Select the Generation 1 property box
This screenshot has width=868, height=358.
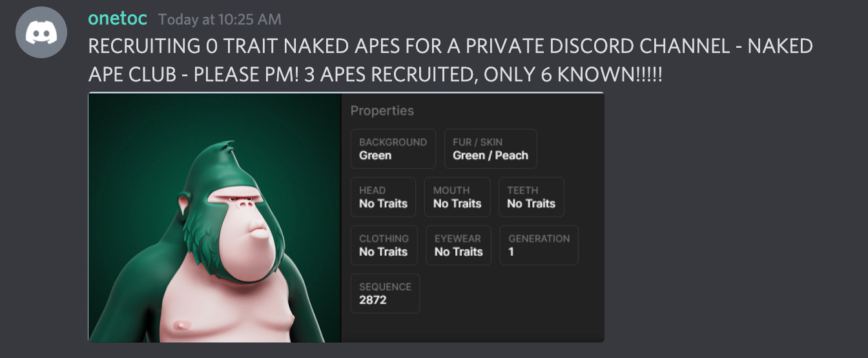(539, 245)
